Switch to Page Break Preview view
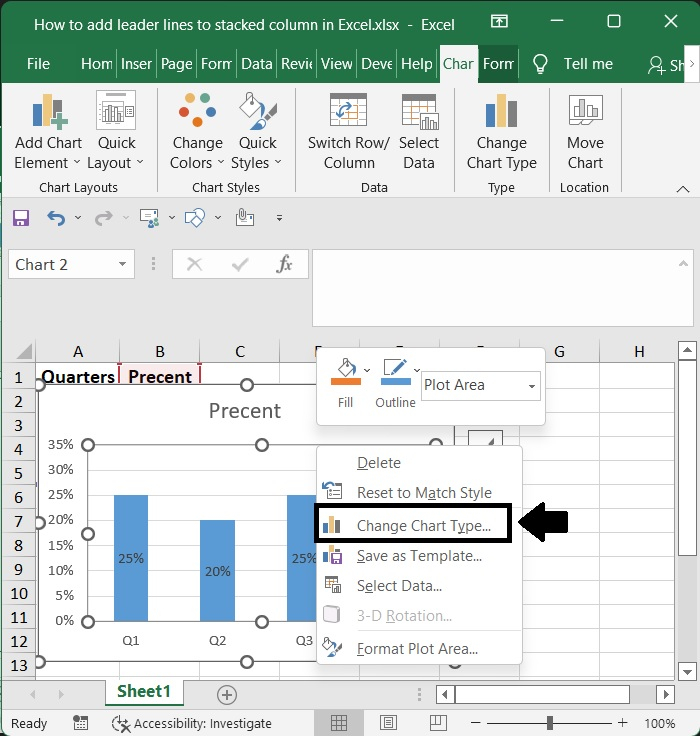 coord(438,723)
